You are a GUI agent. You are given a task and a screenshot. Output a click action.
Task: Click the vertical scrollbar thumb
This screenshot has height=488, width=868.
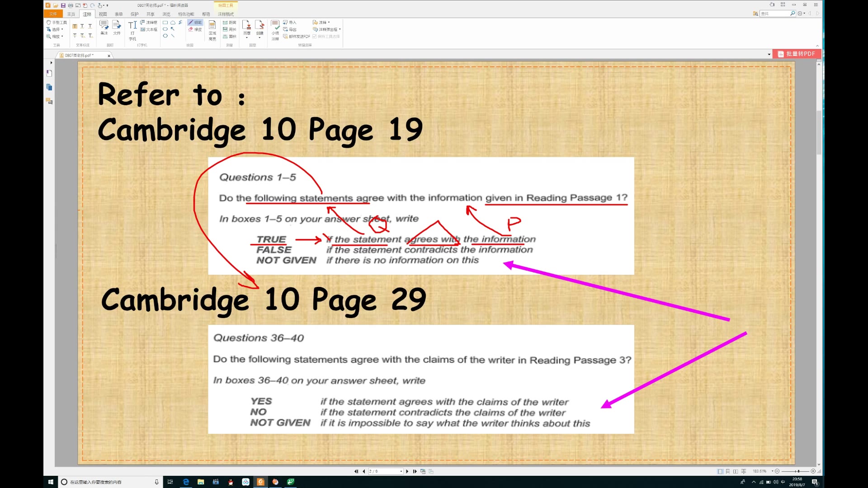819,132
